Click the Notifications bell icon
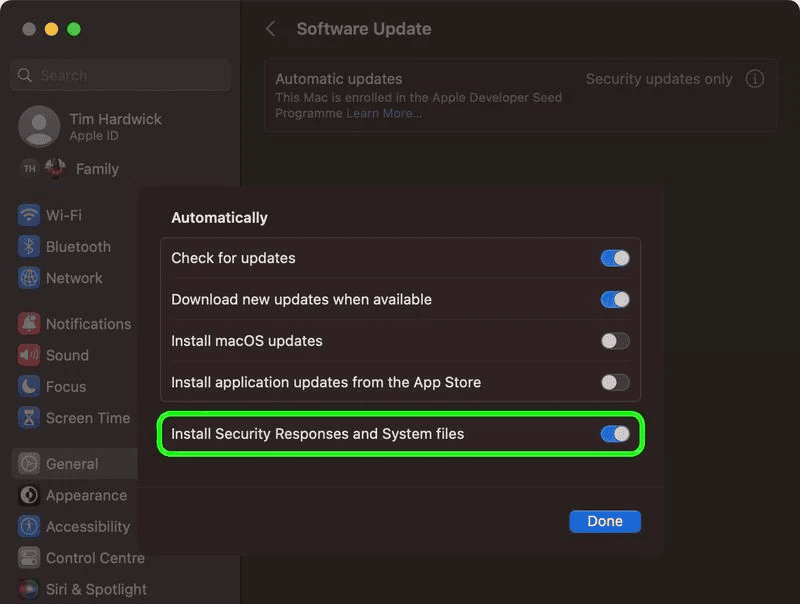 click(29, 324)
